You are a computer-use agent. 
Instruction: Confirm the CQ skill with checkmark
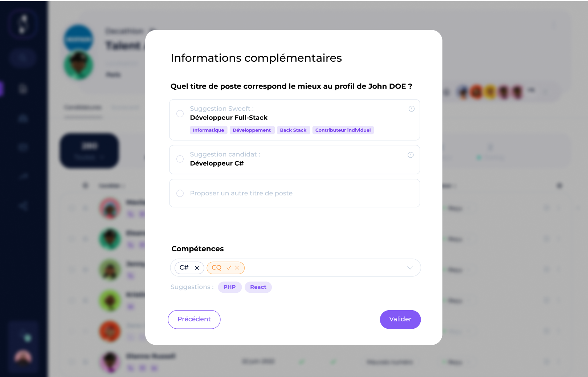229,268
